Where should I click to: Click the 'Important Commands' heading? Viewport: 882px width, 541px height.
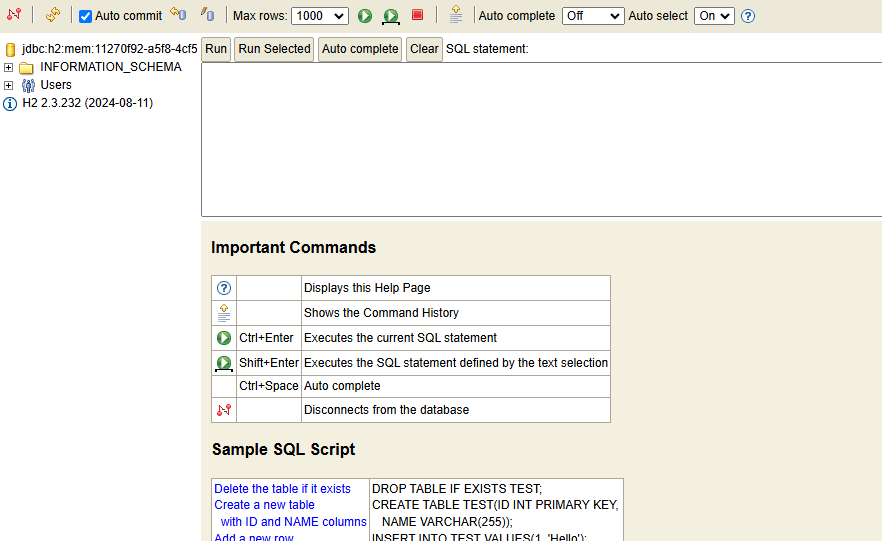(x=294, y=247)
